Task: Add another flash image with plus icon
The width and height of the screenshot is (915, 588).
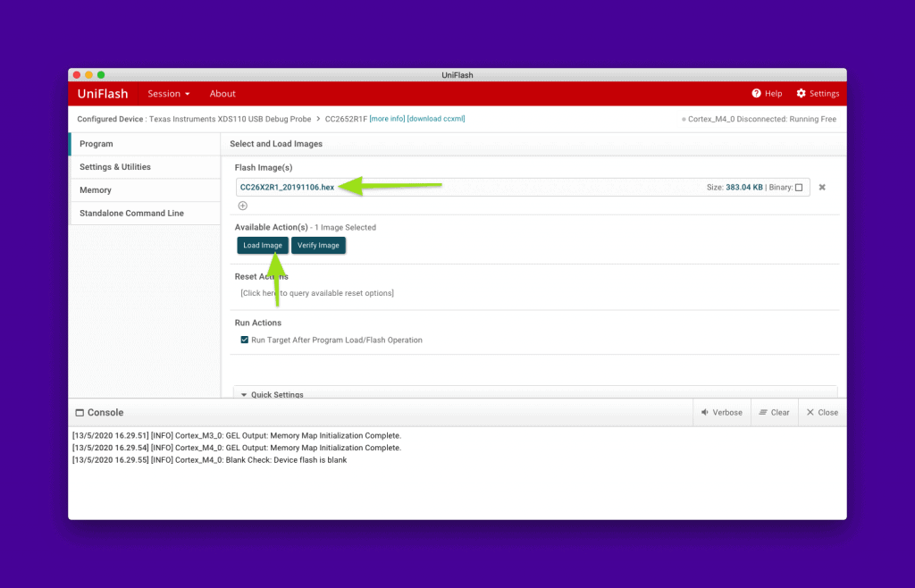Action: pyautogui.click(x=243, y=206)
